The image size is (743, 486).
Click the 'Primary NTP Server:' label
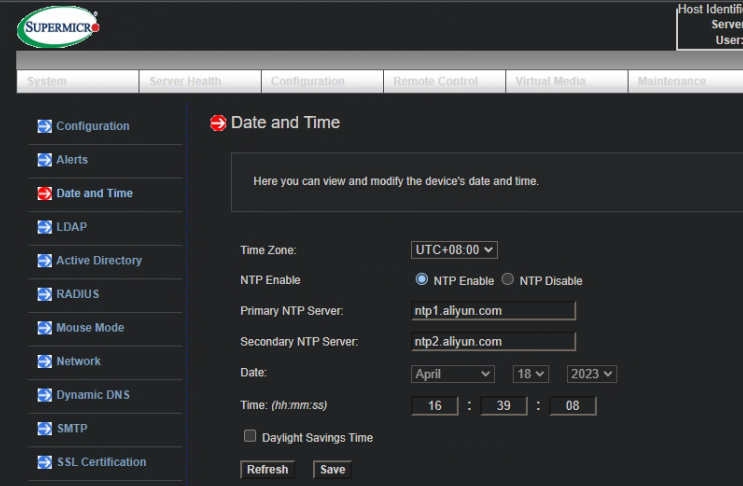coord(291,311)
